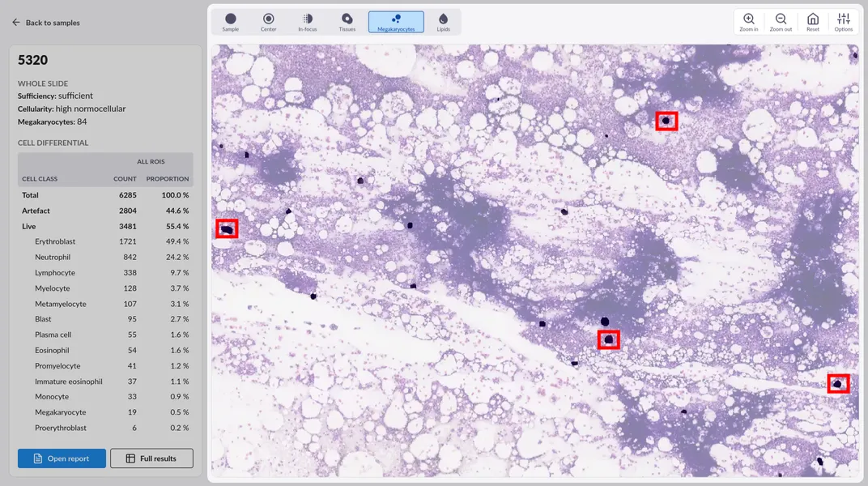The image size is (868, 486).
Task: Collapse the Live cell class group
Action: pos(29,226)
